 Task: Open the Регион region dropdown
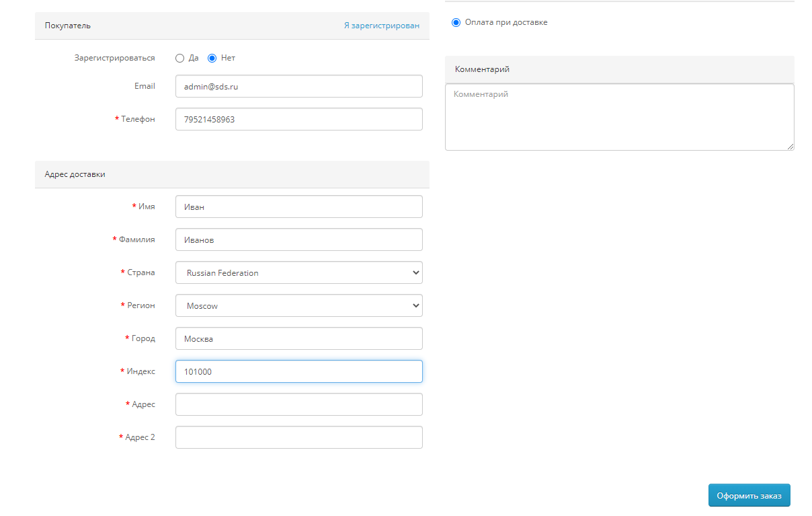click(x=299, y=305)
